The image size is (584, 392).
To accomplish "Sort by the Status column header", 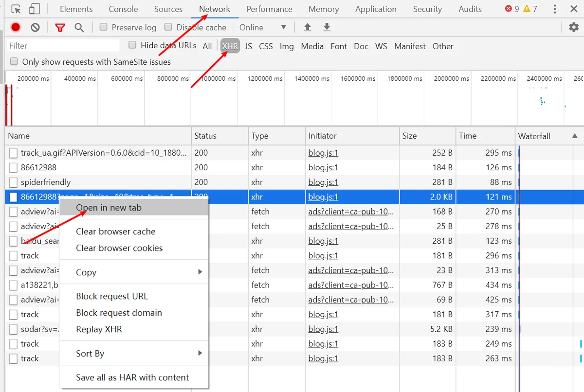I will pos(219,136).
